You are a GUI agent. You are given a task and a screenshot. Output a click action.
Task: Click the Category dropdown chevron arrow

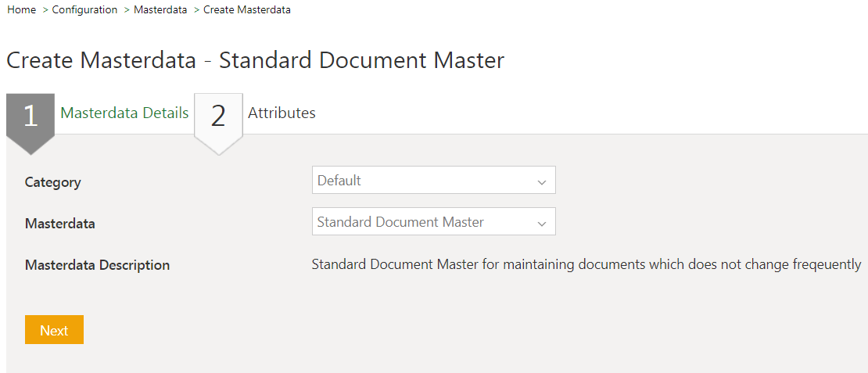[541, 181]
